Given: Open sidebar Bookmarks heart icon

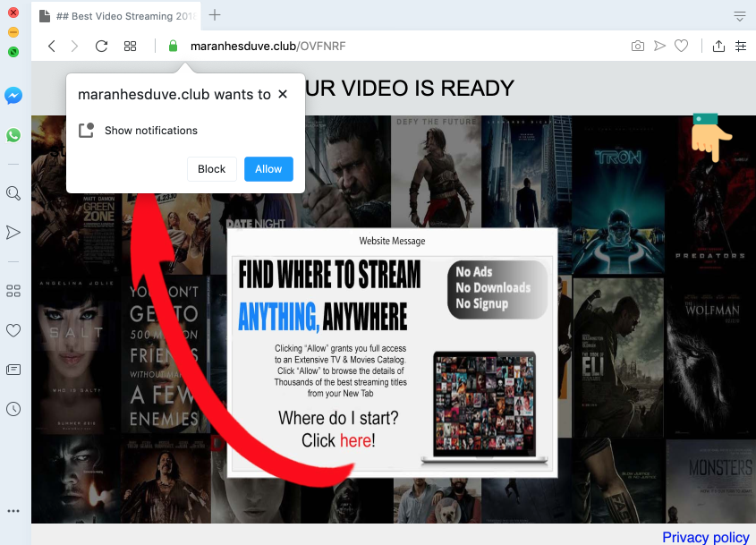Looking at the screenshot, I should pyautogui.click(x=13, y=330).
